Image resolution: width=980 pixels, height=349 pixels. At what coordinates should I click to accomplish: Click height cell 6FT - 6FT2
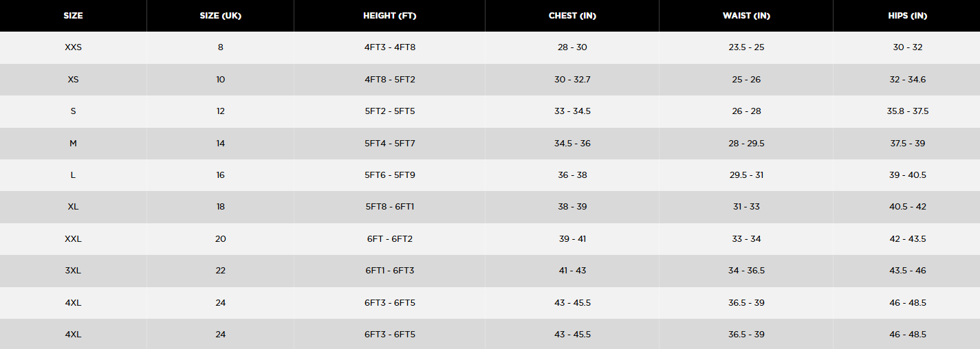click(389, 239)
